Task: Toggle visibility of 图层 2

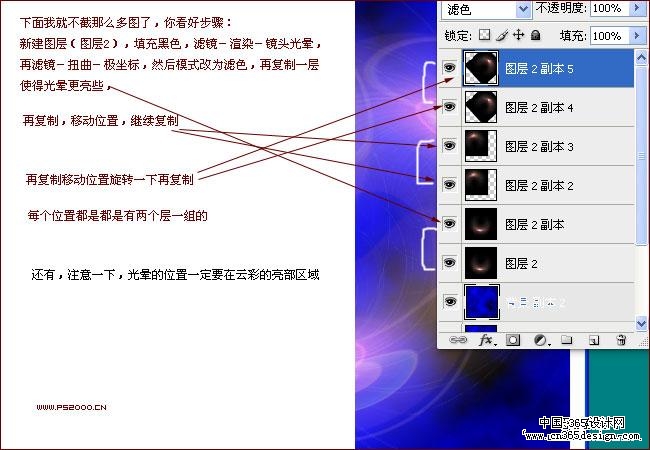Action: [x=449, y=263]
